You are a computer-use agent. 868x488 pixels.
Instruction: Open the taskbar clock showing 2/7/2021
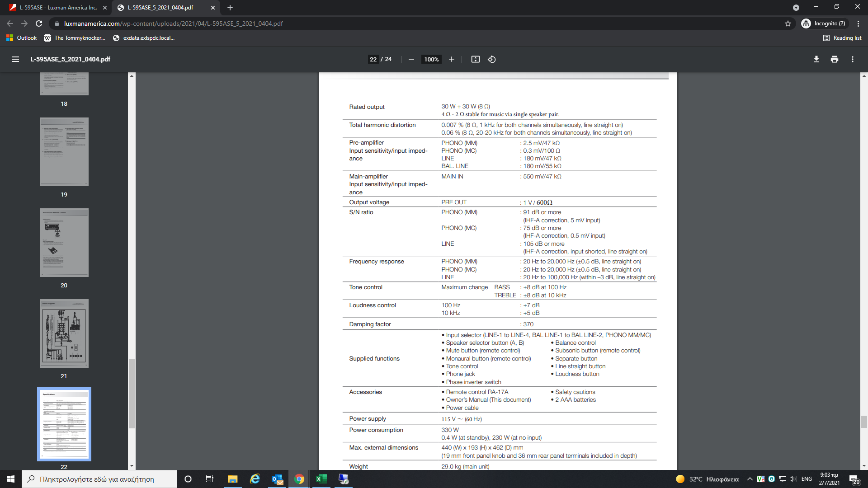point(829,479)
